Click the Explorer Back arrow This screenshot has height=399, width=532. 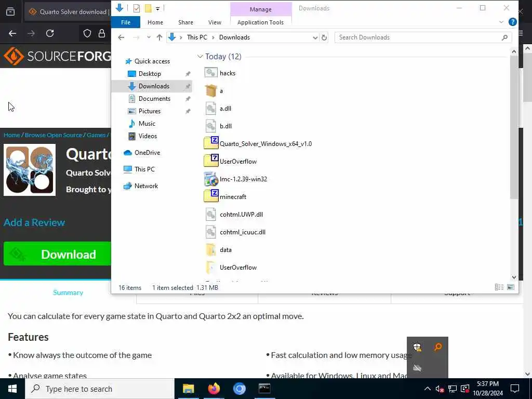121,37
